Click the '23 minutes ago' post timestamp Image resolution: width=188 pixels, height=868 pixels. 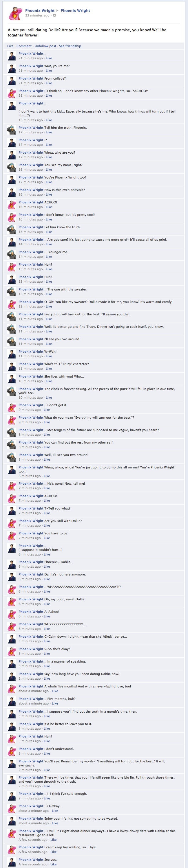click(37, 16)
